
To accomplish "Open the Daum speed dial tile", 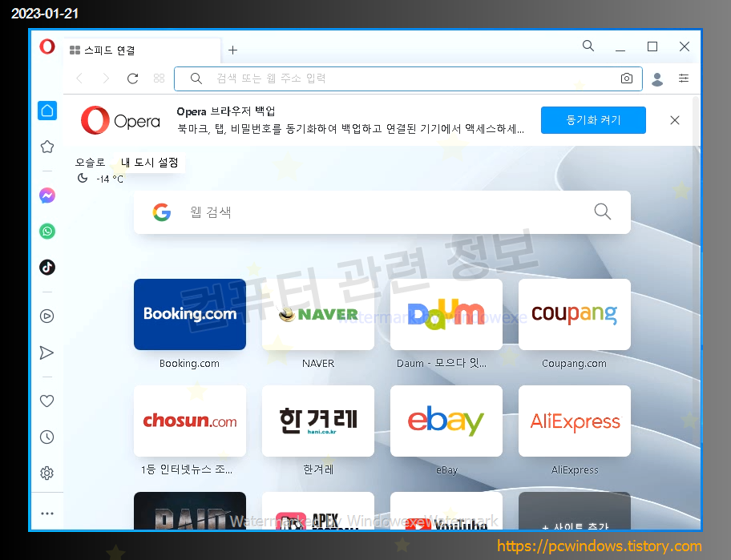I will (446, 315).
